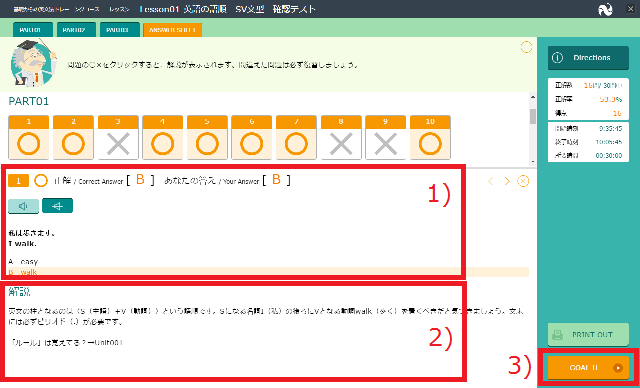Click the orange GOAL button
The height and width of the screenshot is (388, 640).
coord(588,368)
